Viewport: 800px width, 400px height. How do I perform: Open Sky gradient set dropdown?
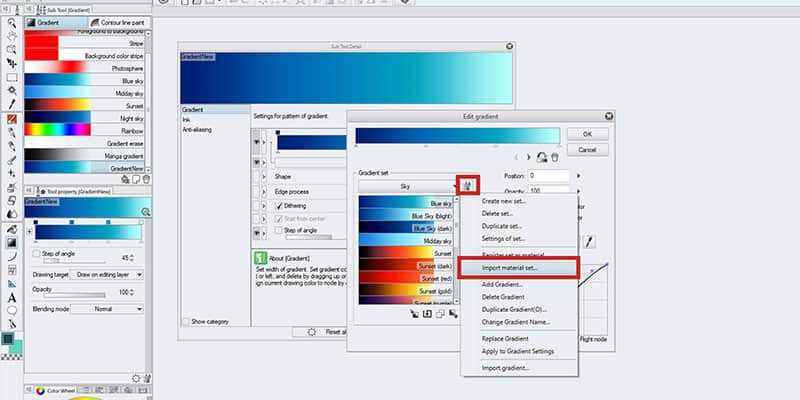pyautogui.click(x=408, y=187)
